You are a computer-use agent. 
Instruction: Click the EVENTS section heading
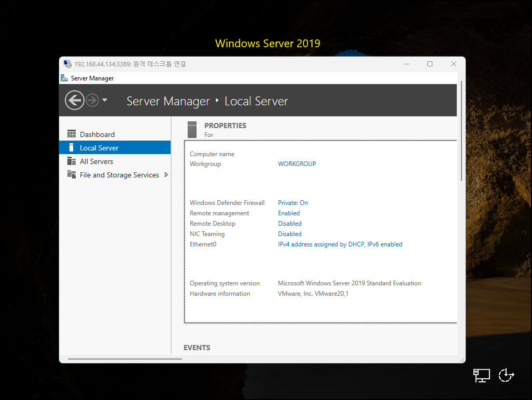coord(197,348)
